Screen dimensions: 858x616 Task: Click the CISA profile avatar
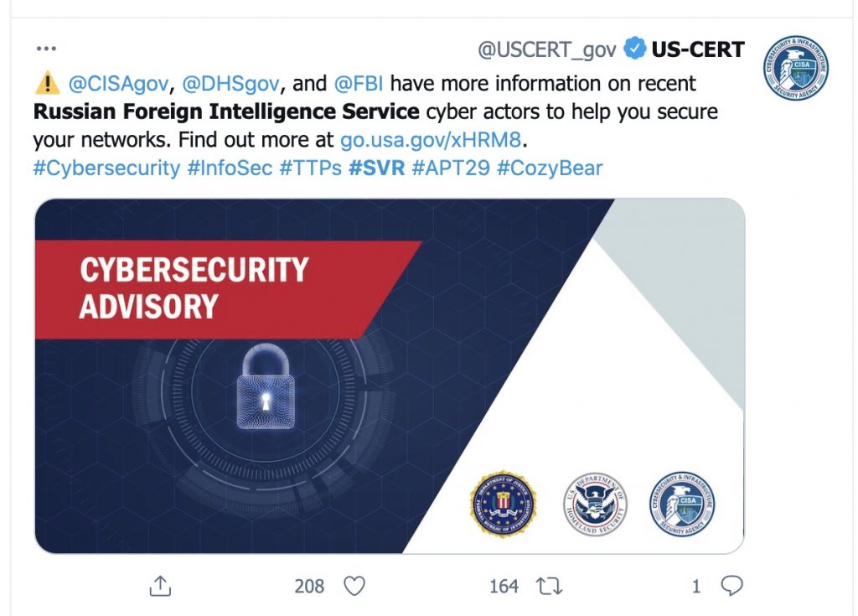795,69
